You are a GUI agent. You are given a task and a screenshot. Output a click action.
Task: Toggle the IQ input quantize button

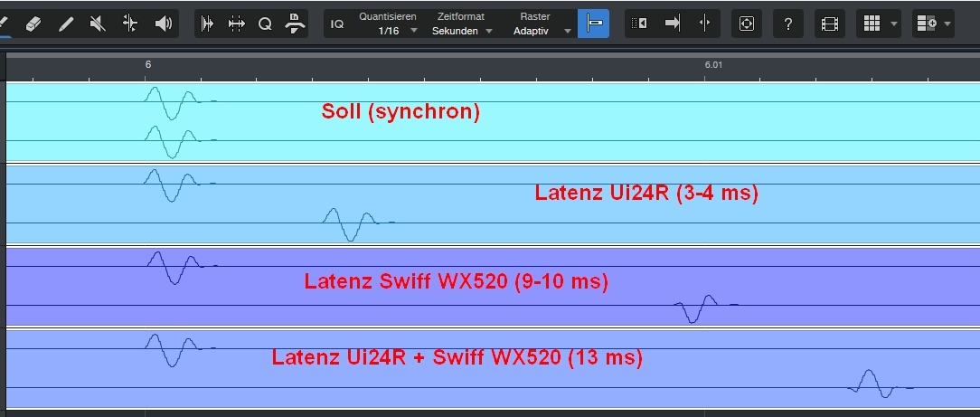[x=337, y=24]
